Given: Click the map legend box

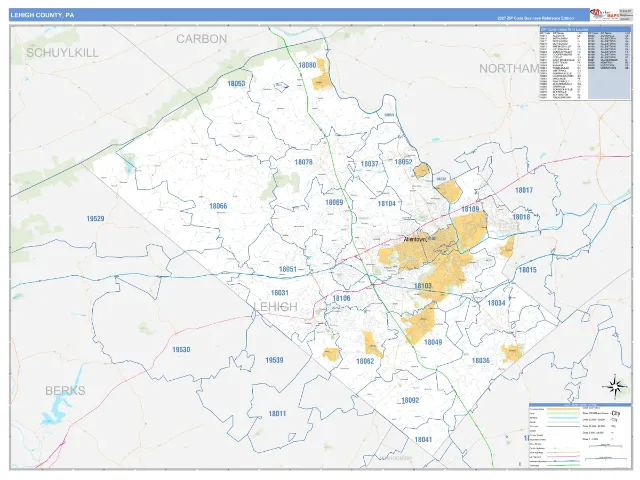Looking at the screenshot, I should pyautogui.click(x=580, y=436).
